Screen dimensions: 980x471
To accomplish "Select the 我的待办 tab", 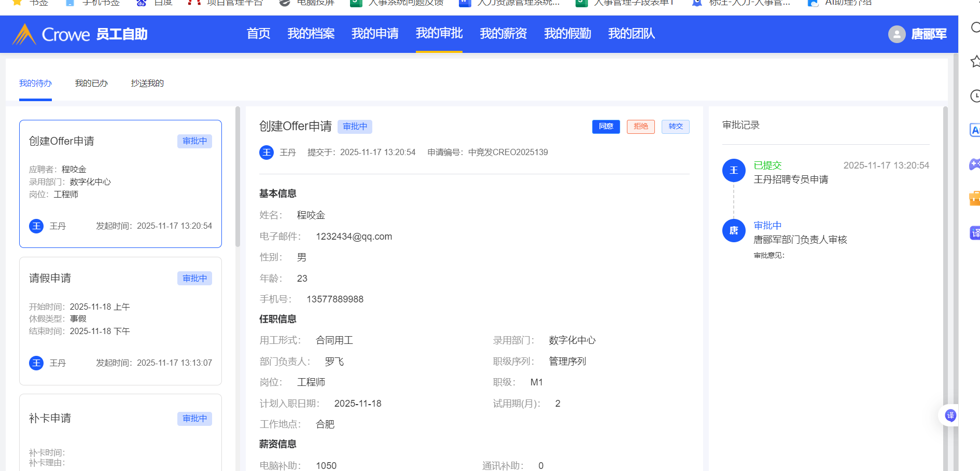I will tap(35, 83).
